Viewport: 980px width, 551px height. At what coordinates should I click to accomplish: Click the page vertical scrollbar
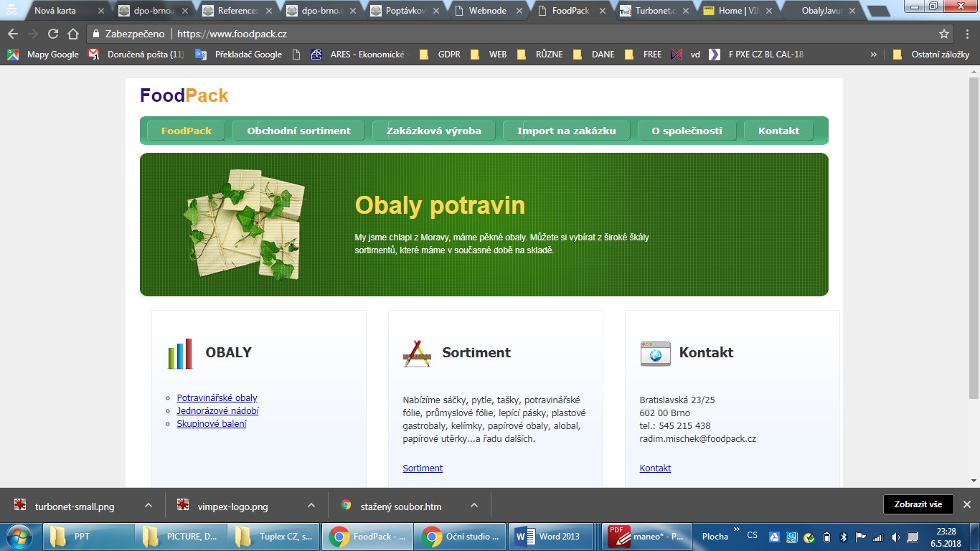click(974, 237)
